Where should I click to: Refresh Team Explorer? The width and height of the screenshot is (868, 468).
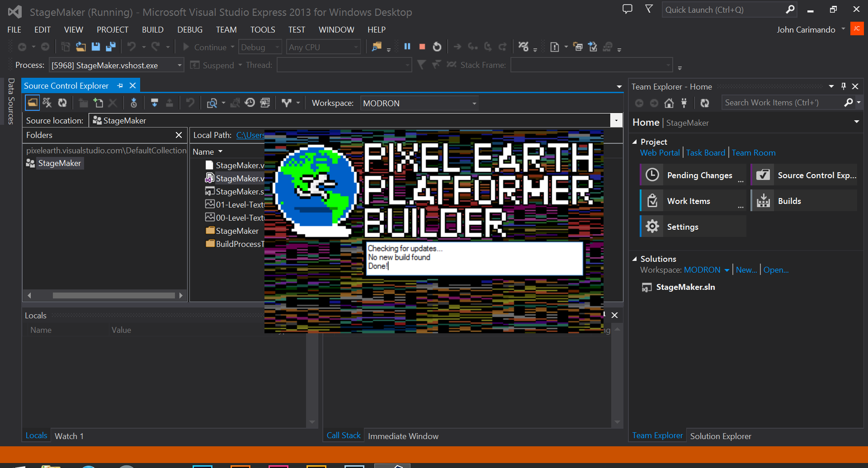(x=704, y=103)
